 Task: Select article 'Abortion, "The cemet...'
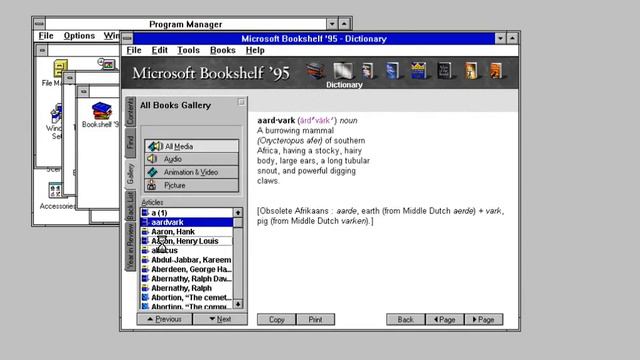[187, 297]
